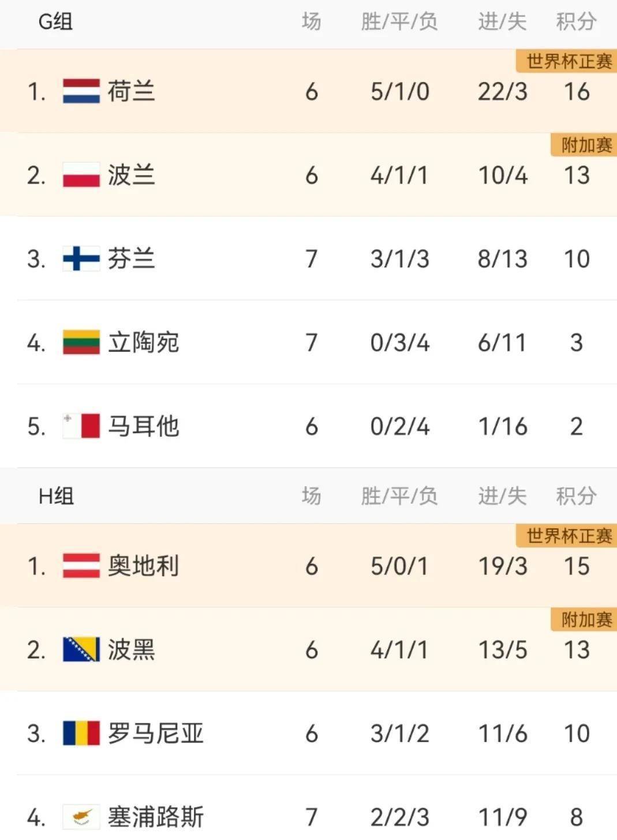Click 附加赛 badge on 波兰 row
617x840 pixels.
tap(586, 145)
